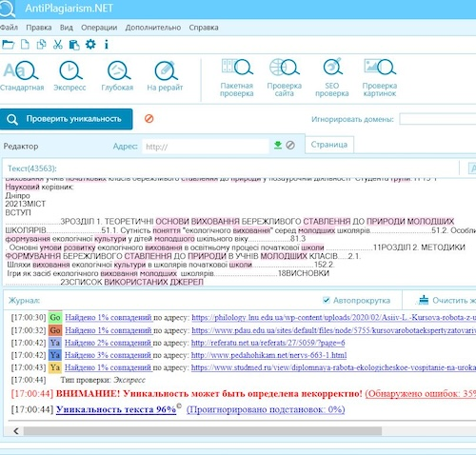Screen dimensions: 476x455
Task: Show program info icon
Action: [x=107, y=45]
